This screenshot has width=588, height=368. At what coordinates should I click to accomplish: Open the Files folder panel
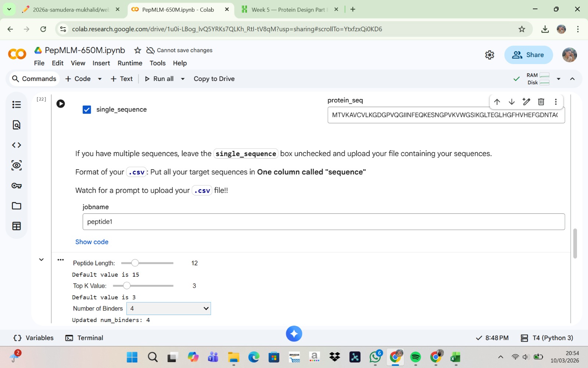coord(17,206)
